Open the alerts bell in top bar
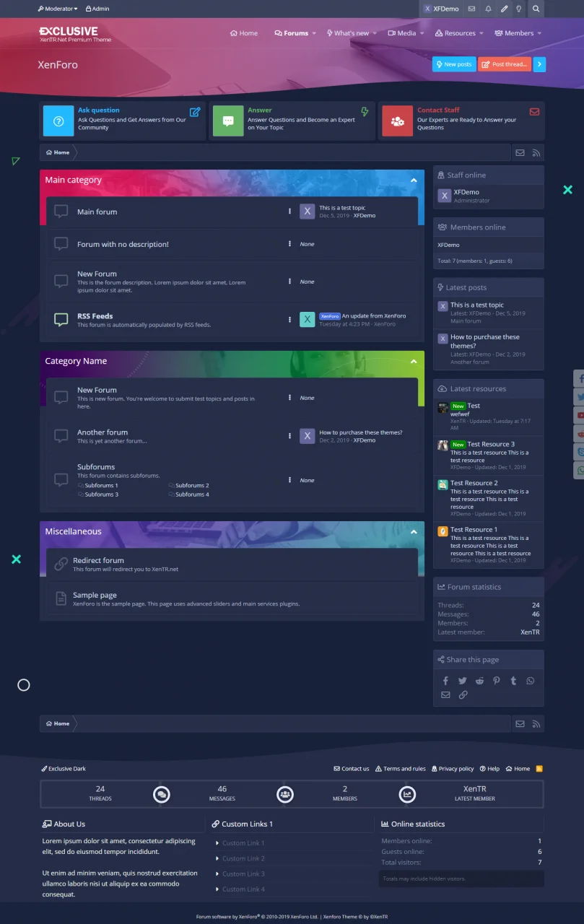The width and height of the screenshot is (584, 924). pyautogui.click(x=488, y=9)
